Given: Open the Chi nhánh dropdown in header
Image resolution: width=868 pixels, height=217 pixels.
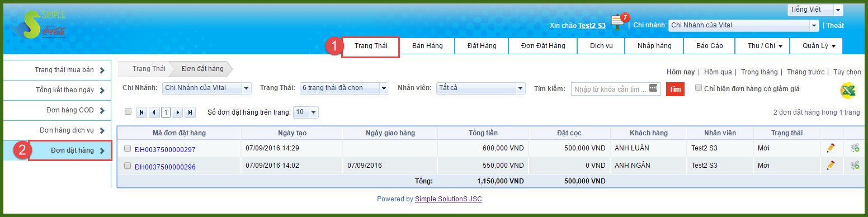Looking at the screenshot, I should [744, 25].
